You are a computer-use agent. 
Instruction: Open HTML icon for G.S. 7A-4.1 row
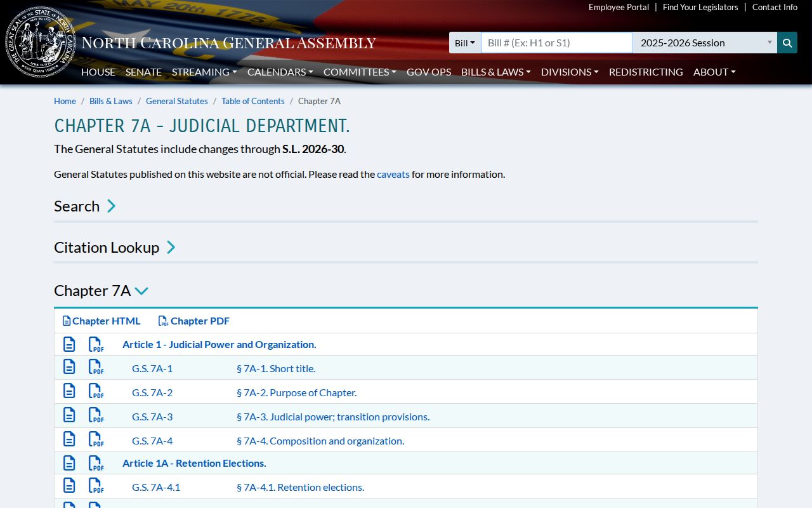tap(69, 486)
